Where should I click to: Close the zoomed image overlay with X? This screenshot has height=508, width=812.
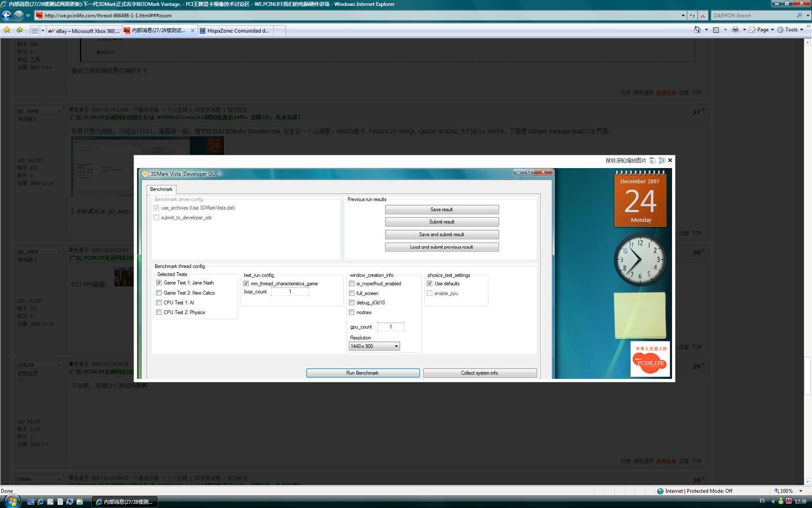(670, 160)
